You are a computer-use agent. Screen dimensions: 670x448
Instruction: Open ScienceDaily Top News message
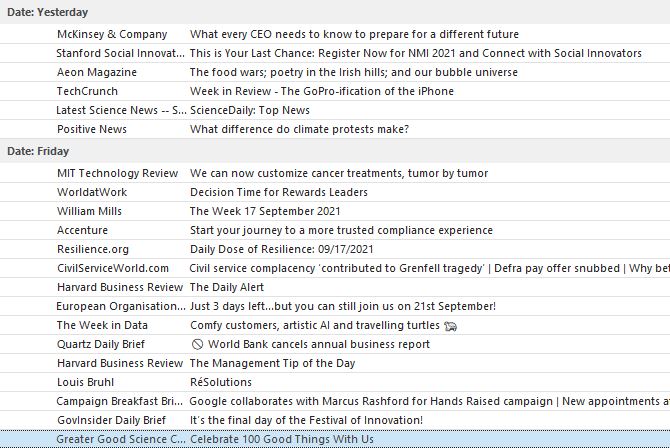click(x=249, y=110)
